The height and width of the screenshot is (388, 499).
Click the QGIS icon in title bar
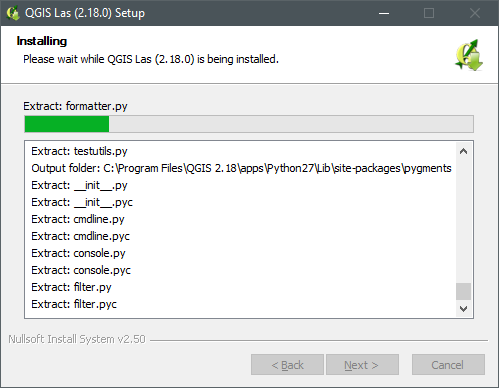[13, 13]
